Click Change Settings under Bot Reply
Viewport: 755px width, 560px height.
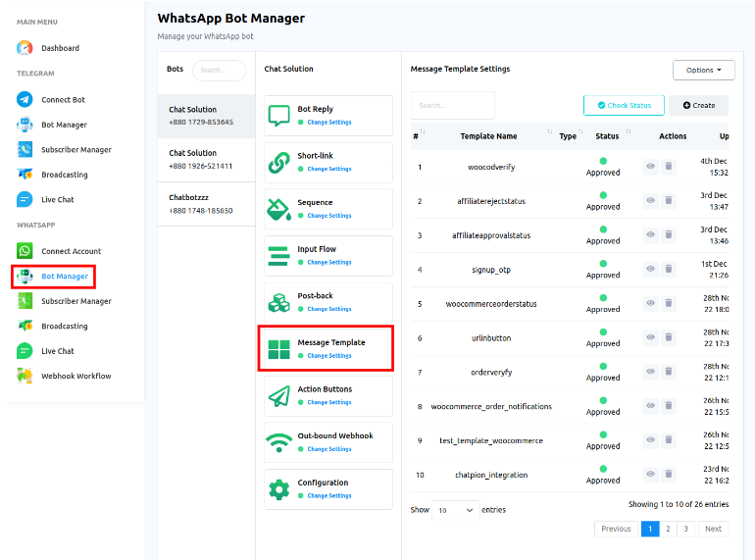(329, 123)
